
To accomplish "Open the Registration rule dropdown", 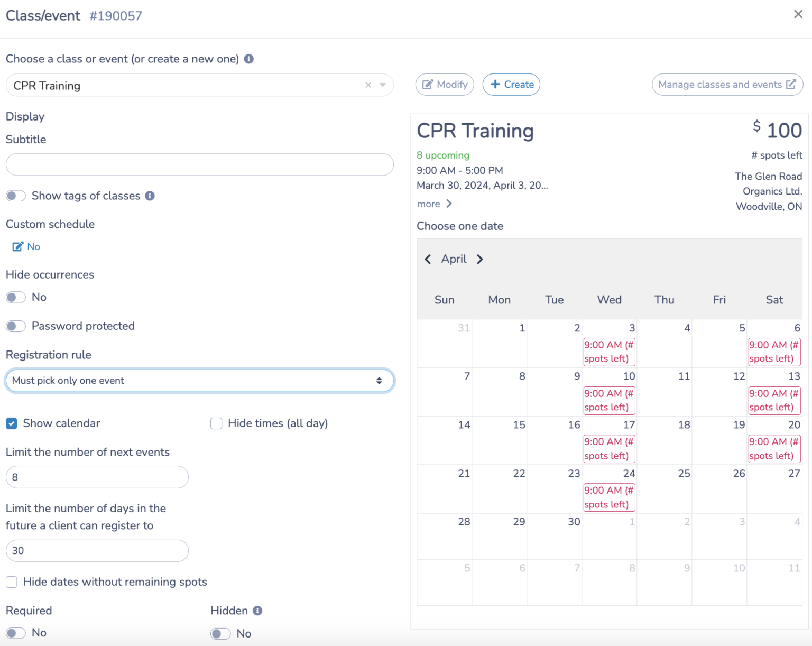I will coord(199,380).
